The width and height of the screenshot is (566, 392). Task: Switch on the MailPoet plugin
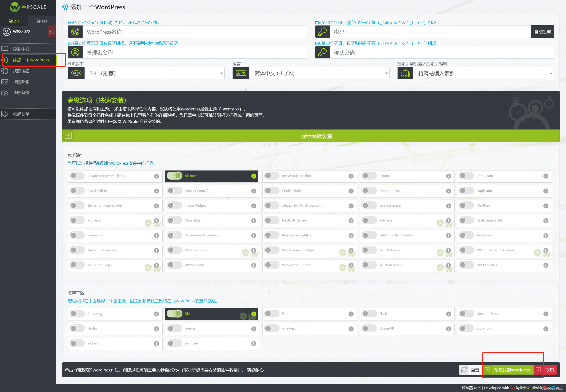466,205
